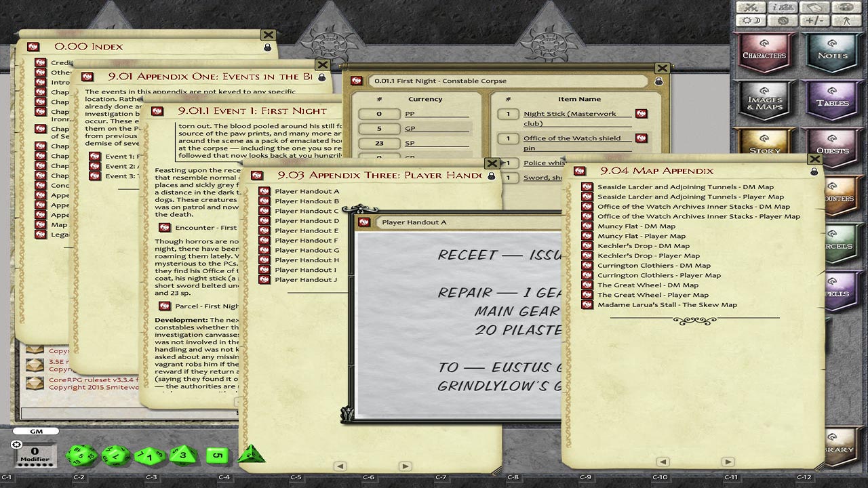Click the Modifier value box
The width and height of the screenshot is (868, 488).
[x=34, y=452]
